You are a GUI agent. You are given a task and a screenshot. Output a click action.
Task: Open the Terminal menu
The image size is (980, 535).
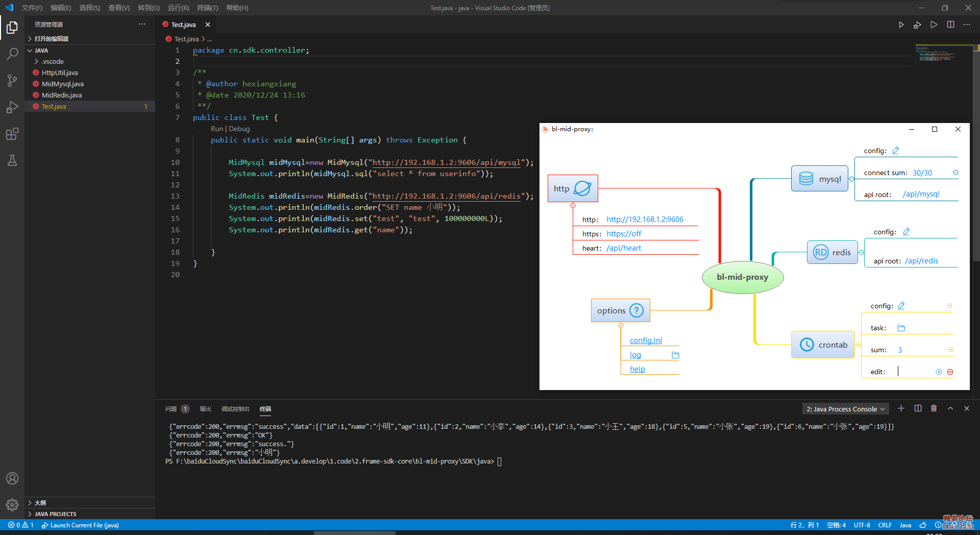point(207,8)
